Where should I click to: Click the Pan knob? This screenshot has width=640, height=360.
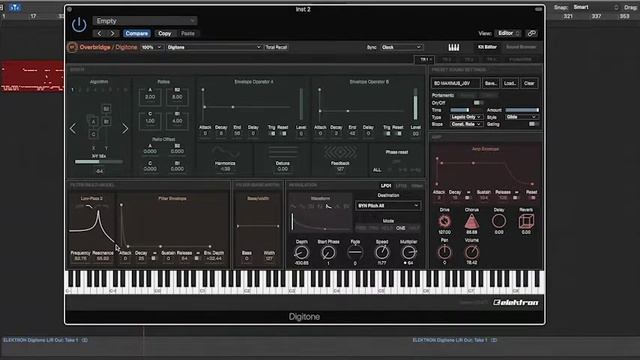(x=444, y=252)
